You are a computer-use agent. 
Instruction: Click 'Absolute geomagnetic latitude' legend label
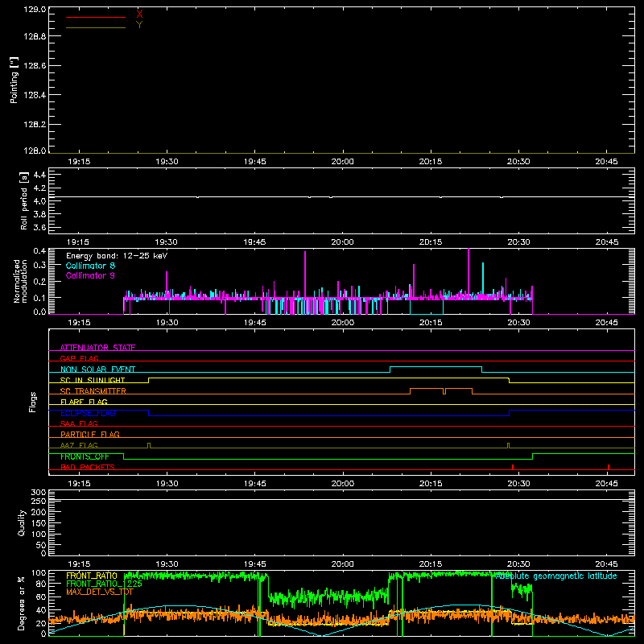click(x=556, y=576)
